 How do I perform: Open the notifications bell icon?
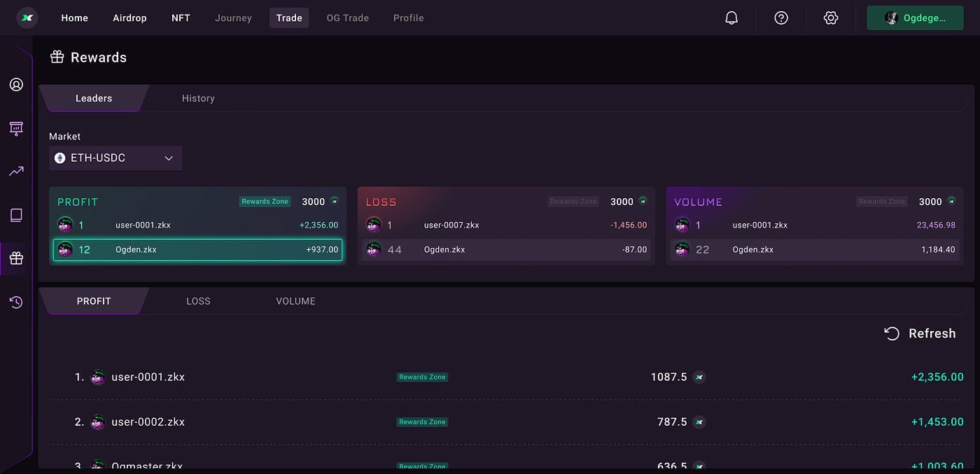tap(731, 18)
